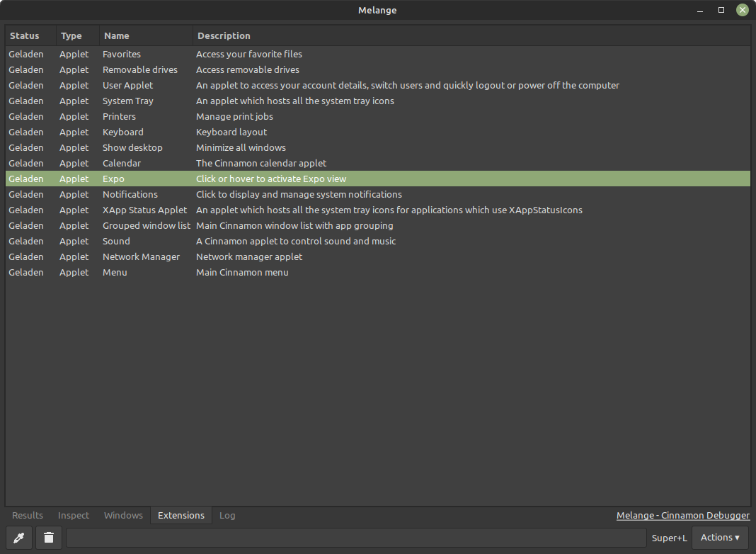Click 'Access your favorite files' description
This screenshot has height=554, width=756.
pos(248,55)
